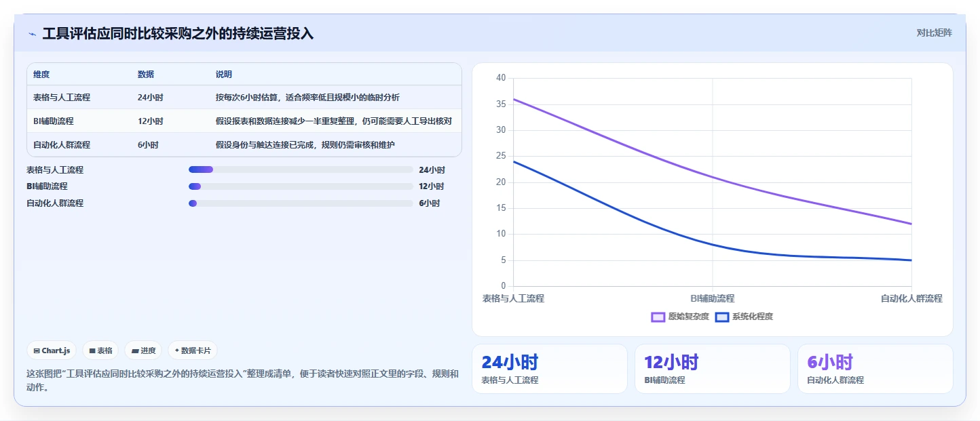980x421 pixels.
Task: Select the 自动化人群流程 table row cell
Action: [x=62, y=145]
